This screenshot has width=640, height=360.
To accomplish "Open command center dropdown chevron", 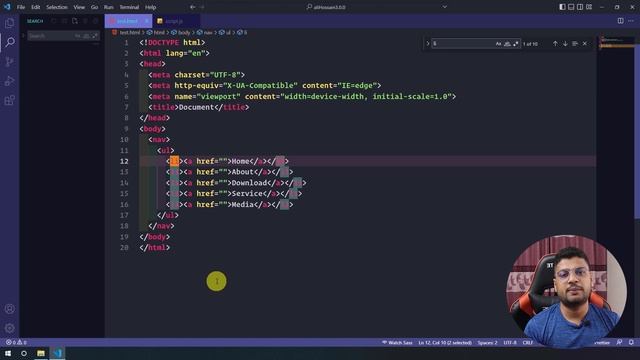I will [x=445, y=7].
